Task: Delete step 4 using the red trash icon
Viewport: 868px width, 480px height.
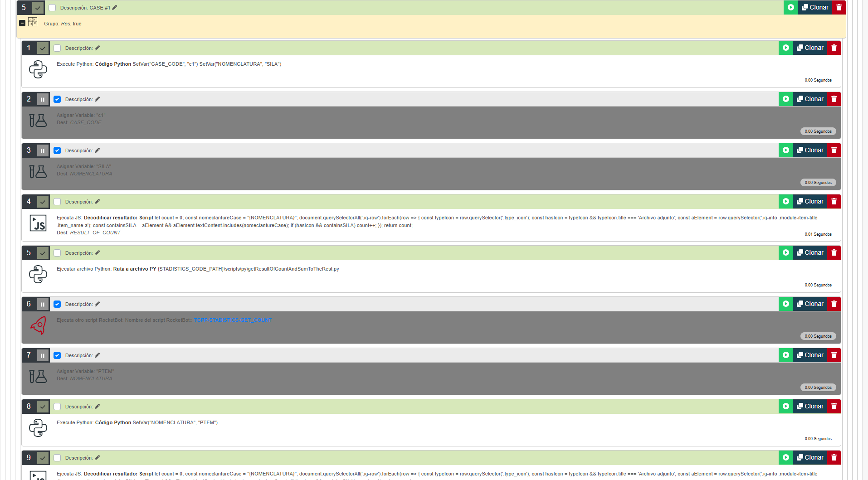Action: pos(834,202)
